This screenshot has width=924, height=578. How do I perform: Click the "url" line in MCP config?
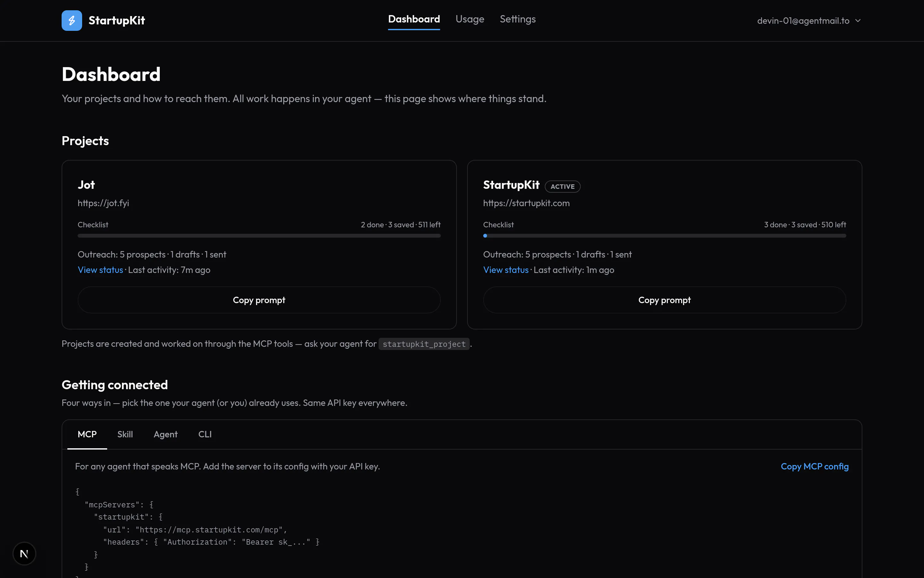pos(195,530)
